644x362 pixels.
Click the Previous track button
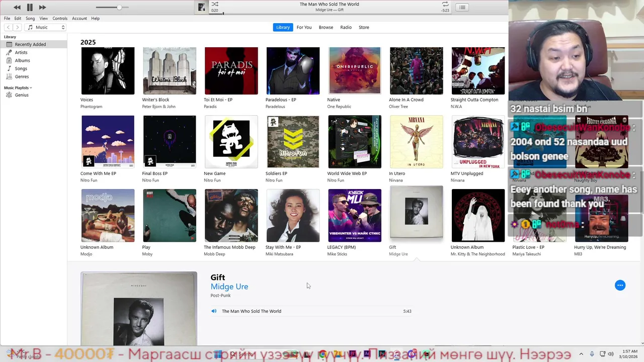(17, 7)
